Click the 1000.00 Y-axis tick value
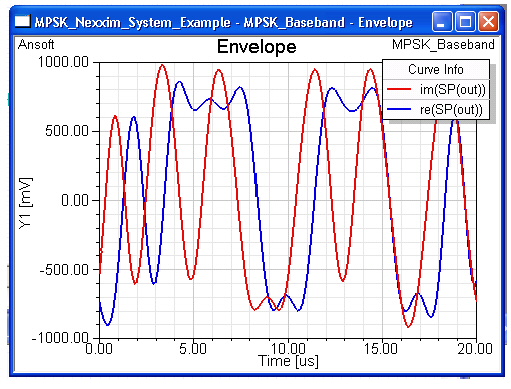The width and height of the screenshot is (511, 389). click(63, 62)
